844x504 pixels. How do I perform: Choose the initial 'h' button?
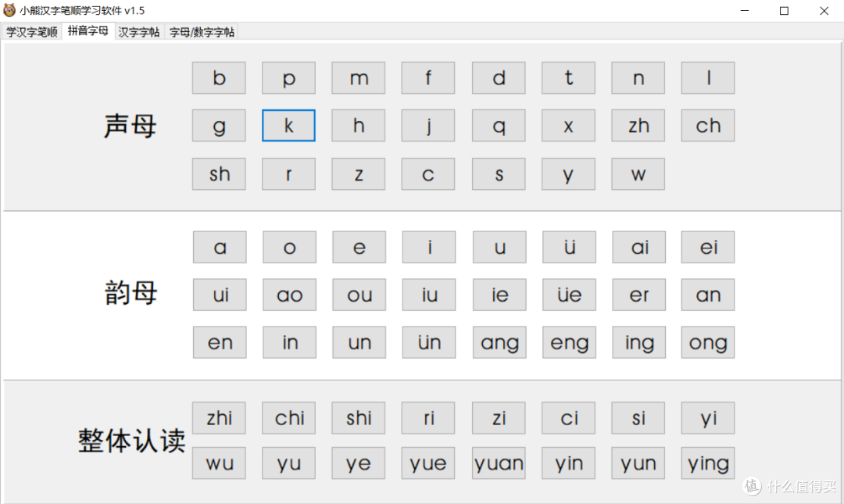(x=359, y=126)
